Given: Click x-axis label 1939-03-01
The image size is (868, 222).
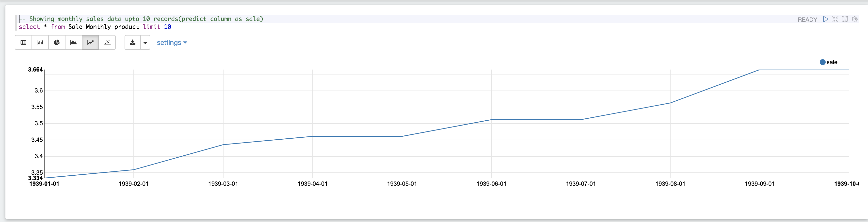Looking at the screenshot, I should click(223, 184).
